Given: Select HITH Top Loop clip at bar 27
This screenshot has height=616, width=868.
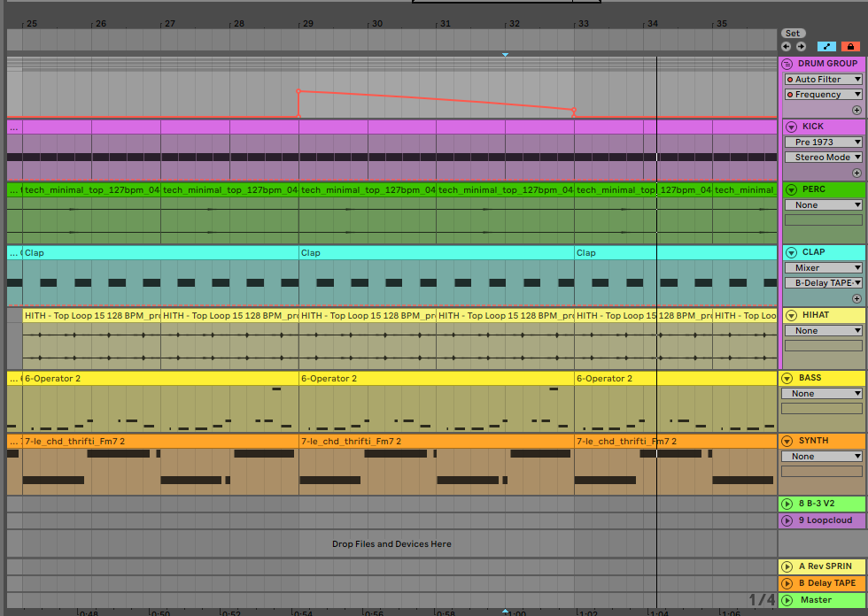Looking at the screenshot, I should [229, 316].
